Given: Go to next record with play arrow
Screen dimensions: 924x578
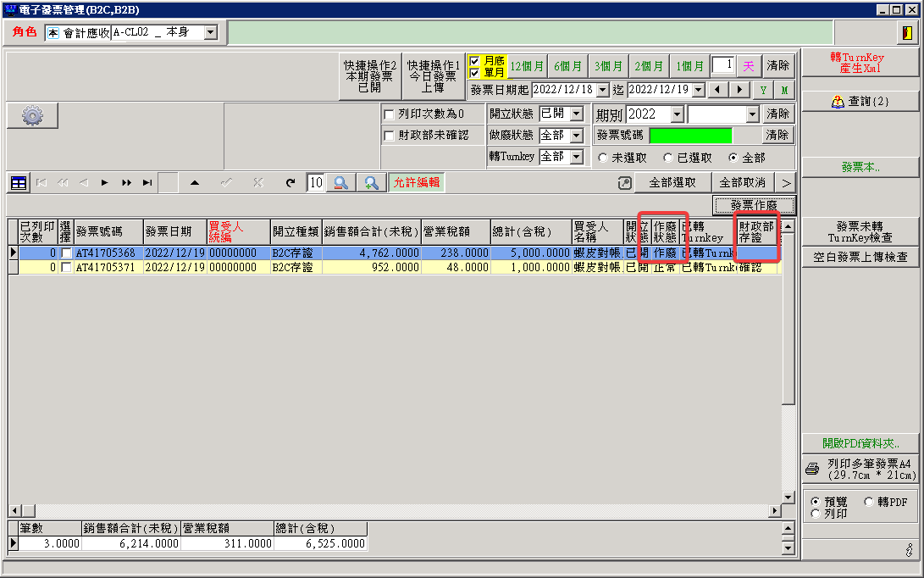Looking at the screenshot, I should click(105, 182).
